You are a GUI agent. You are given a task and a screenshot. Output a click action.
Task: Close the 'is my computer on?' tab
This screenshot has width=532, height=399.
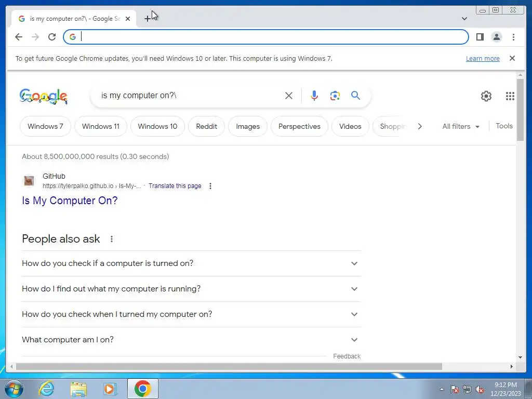pyautogui.click(x=128, y=19)
